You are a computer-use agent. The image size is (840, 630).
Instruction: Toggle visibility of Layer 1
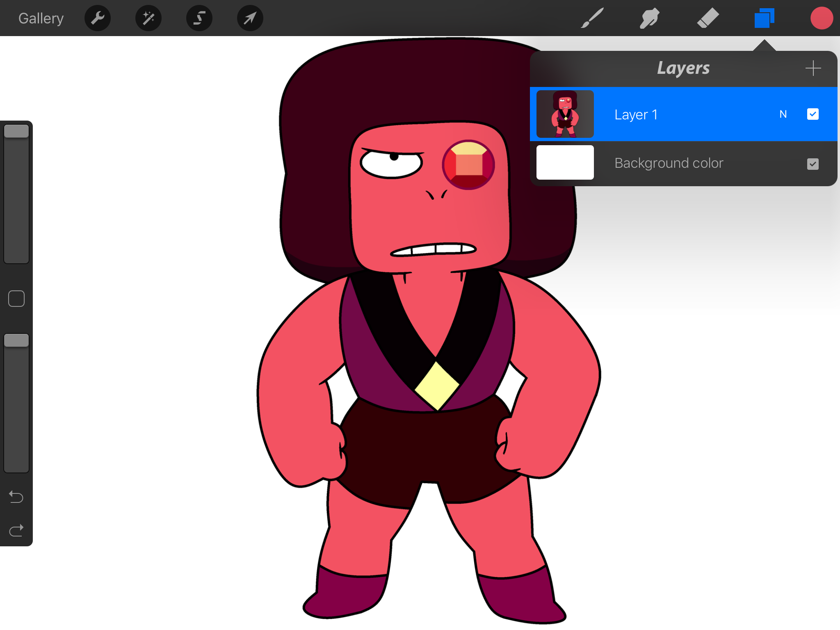tap(813, 114)
